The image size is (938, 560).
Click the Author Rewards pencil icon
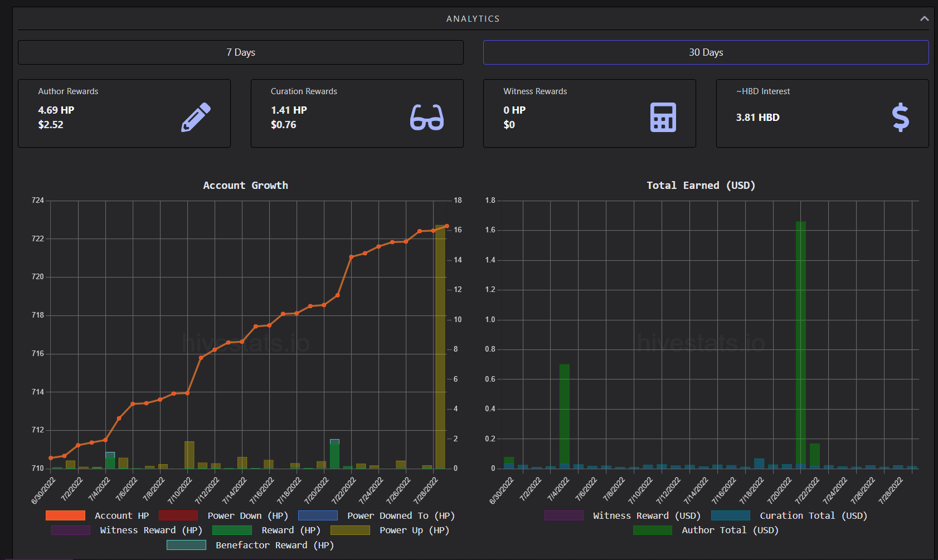pyautogui.click(x=196, y=117)
